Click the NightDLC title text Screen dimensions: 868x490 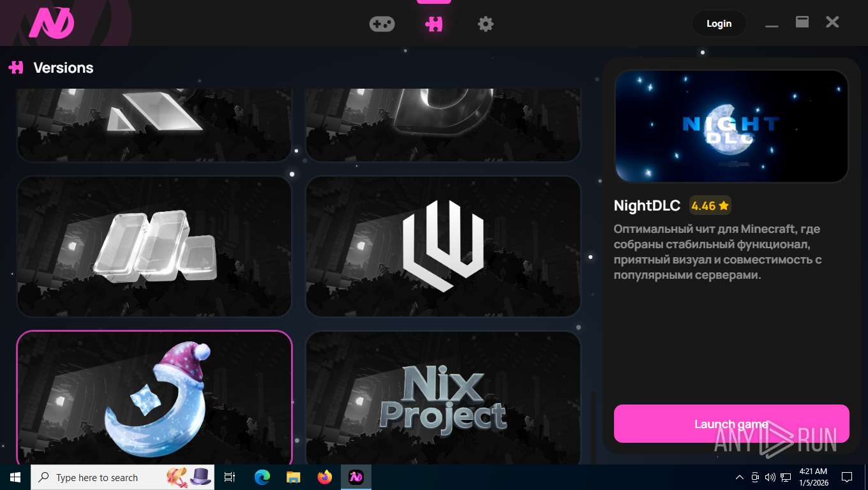(647, 205)
